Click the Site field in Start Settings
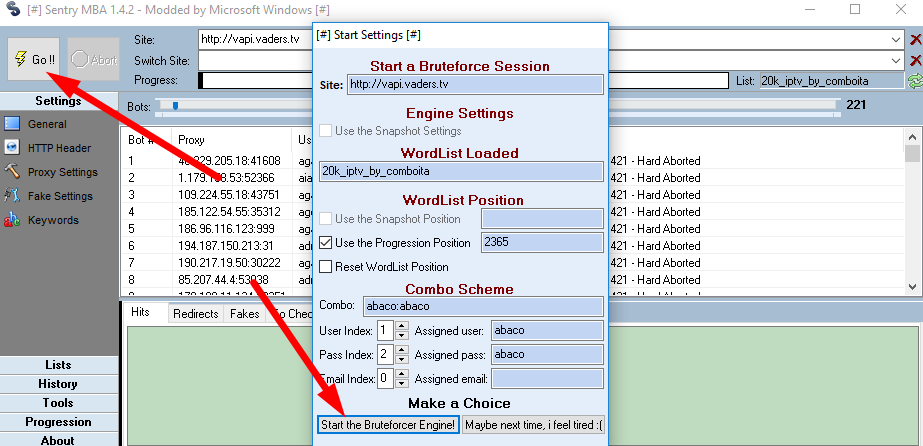Image resolution: width=923 pixels, height=446 pixels. (x=475, y=84)
